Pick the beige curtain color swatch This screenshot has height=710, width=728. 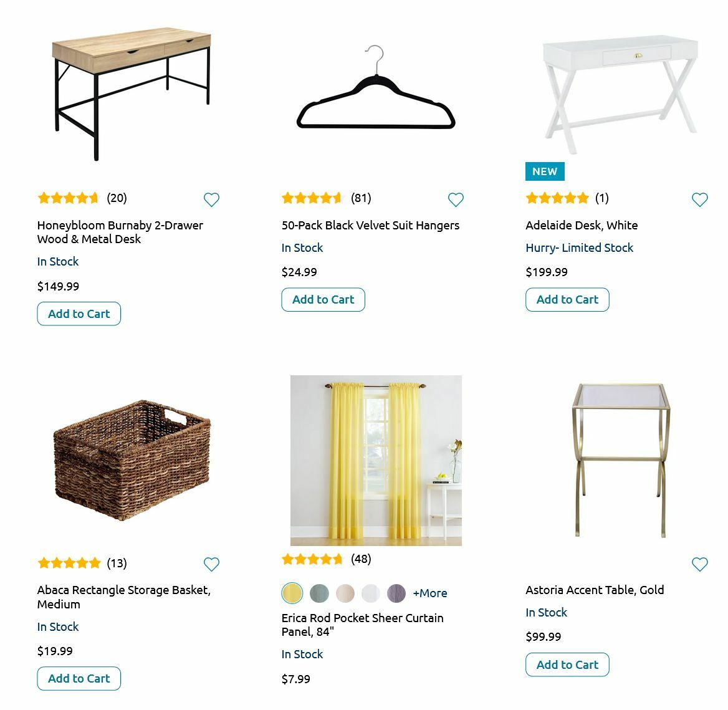[345, 593]
